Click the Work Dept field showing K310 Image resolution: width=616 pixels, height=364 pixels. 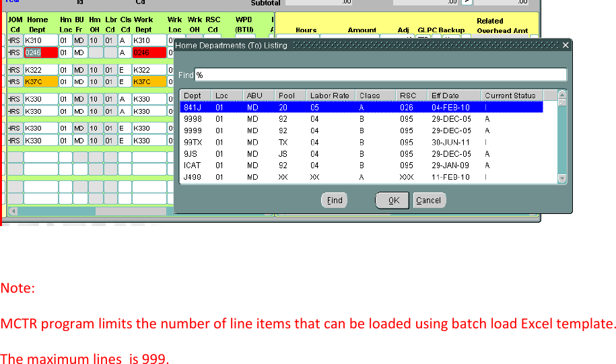pyautogui.click(x=149, y=40)
